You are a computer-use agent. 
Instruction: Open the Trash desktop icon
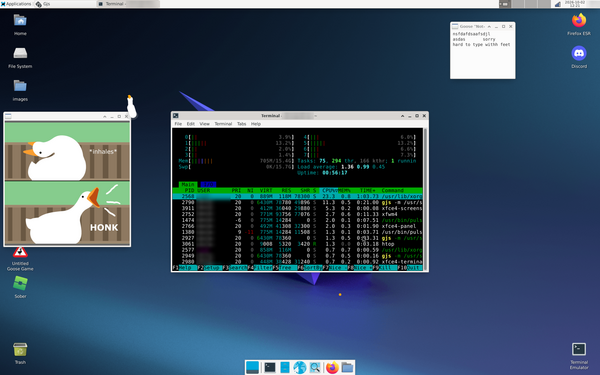pos(20,353)
